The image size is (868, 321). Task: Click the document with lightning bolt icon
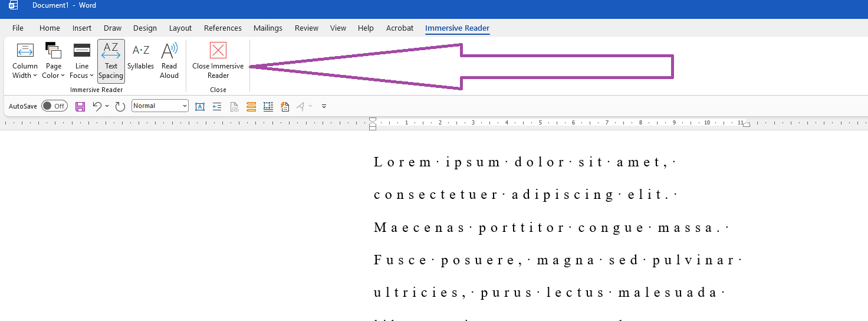tap(285, 106)
